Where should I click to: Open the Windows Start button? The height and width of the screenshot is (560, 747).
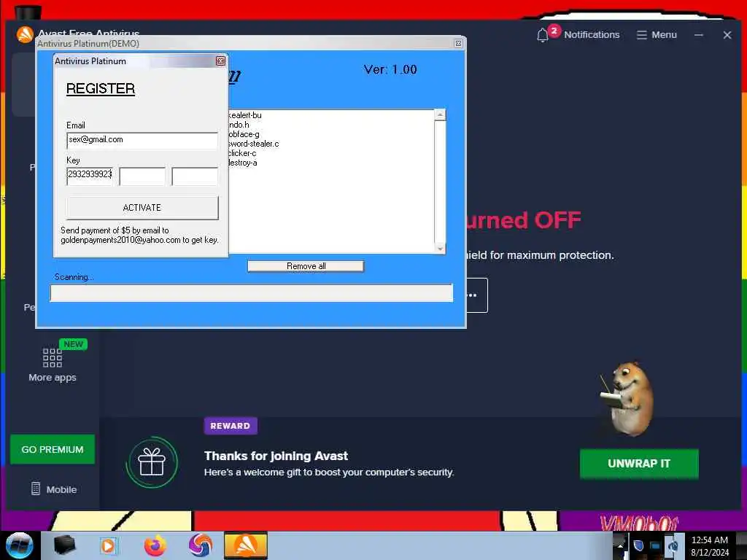point(19,545)
